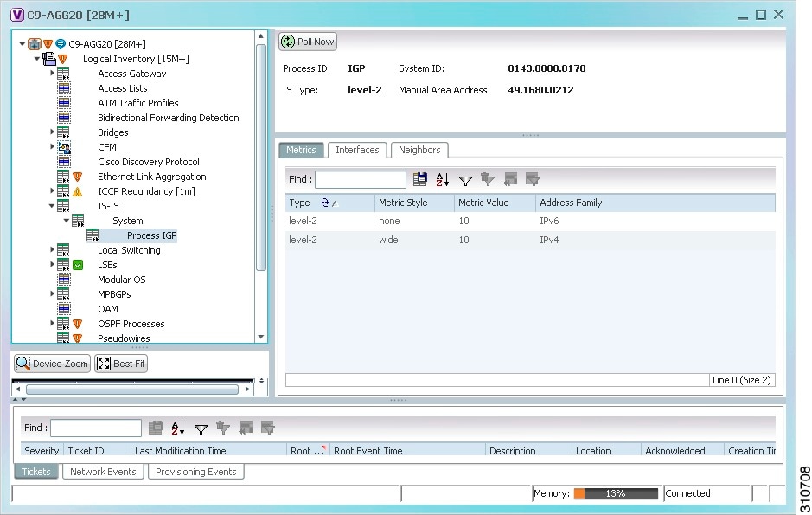Select Modular OS in the tree
The image size is (812, 515).
click(122, 280)
